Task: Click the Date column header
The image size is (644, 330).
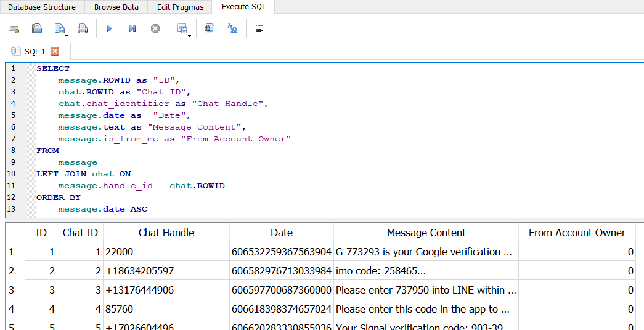Action: tap(282, 233)
